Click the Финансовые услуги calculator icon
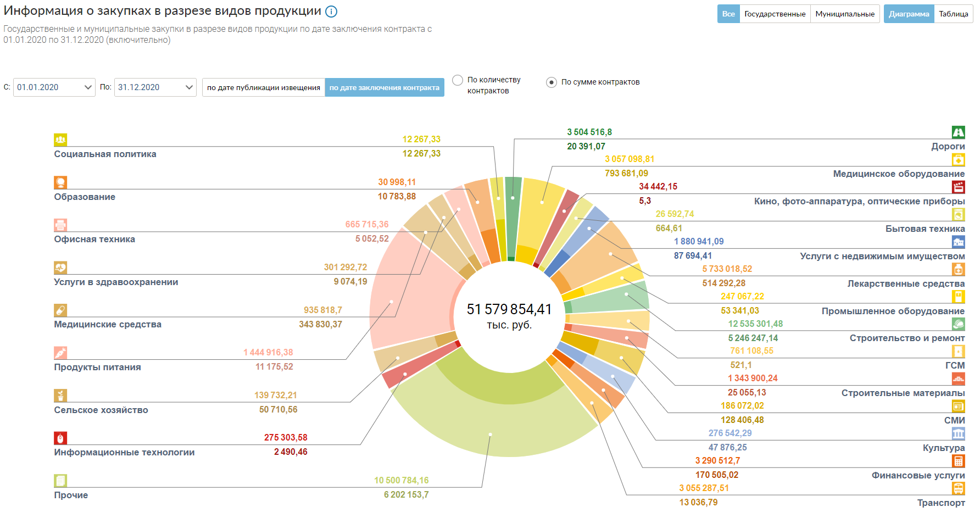The width and height of the screenshot is (980, 518). [958, 461]
